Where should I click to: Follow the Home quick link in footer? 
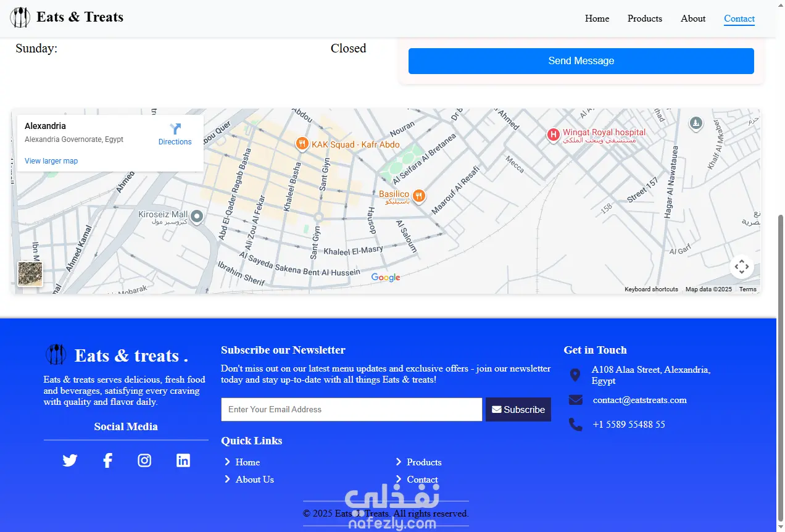click(x=247, y=462)
